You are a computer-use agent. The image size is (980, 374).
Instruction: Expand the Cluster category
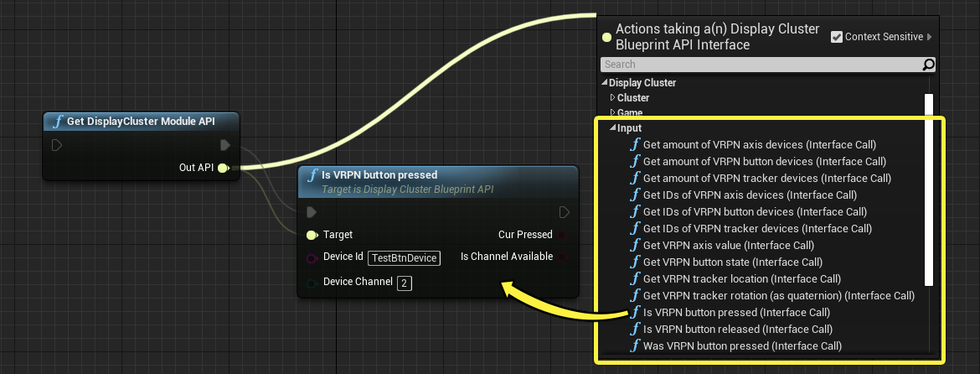click(x=612, y=97)
